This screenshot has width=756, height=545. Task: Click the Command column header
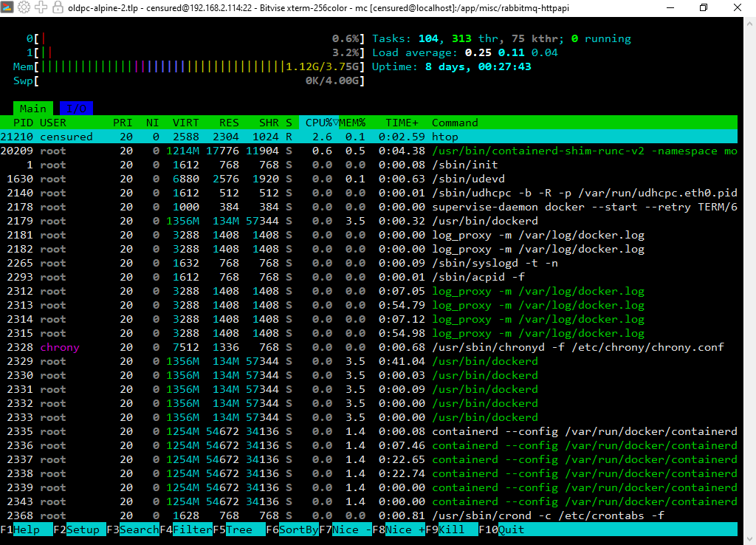coord(455,123)
